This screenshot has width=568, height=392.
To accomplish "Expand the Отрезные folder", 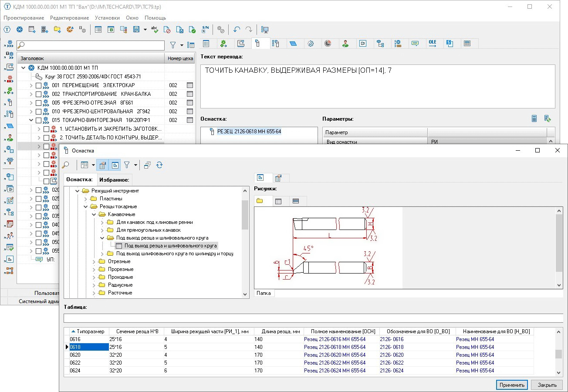I will click(94, 261).
